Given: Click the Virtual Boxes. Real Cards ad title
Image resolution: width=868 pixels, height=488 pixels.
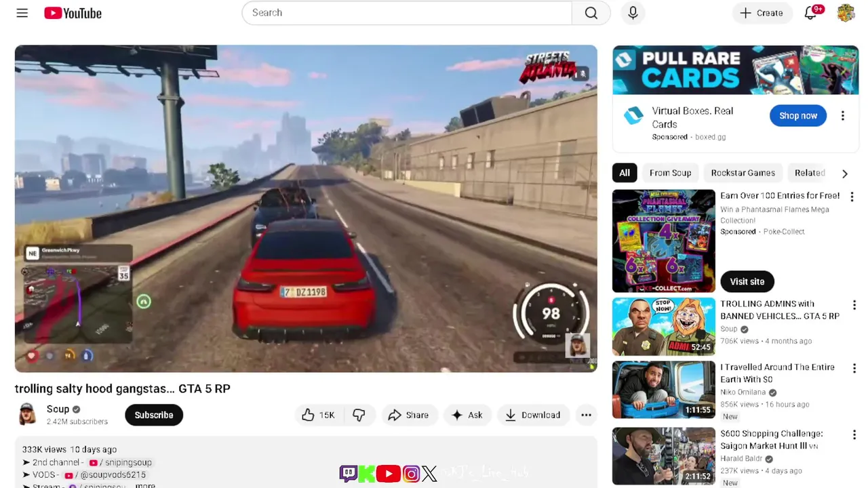Looking at the screenshot, I should pyautogui.click(x=692, y=117).
